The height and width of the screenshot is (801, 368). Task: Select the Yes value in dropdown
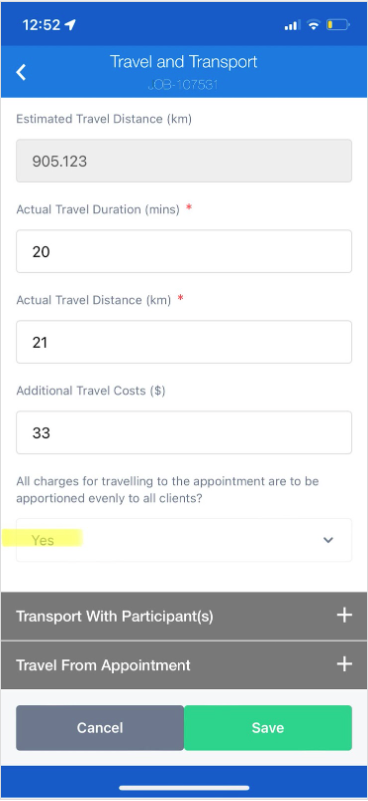(x=42, y=540)
